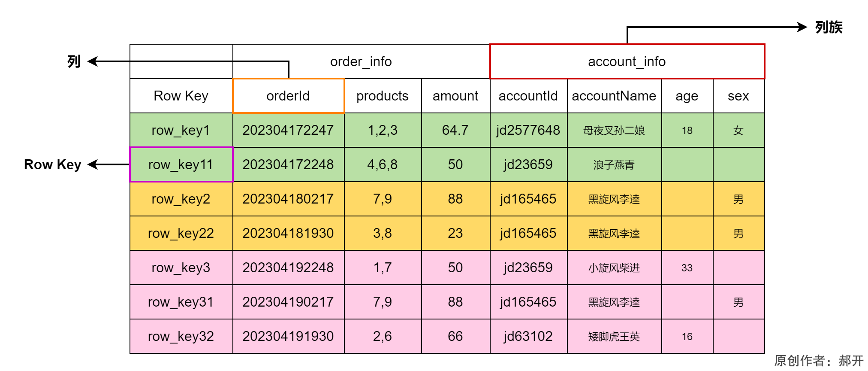Select the products column header

pos(383,96)
